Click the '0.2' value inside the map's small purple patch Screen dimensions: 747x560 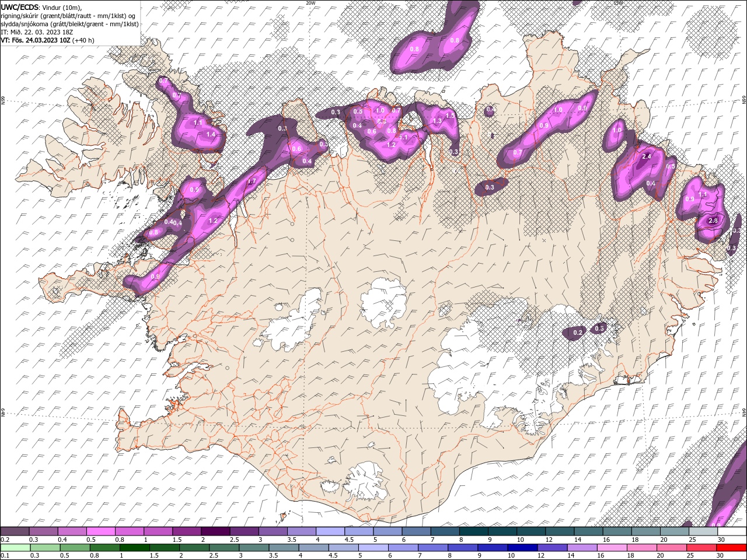578,332
